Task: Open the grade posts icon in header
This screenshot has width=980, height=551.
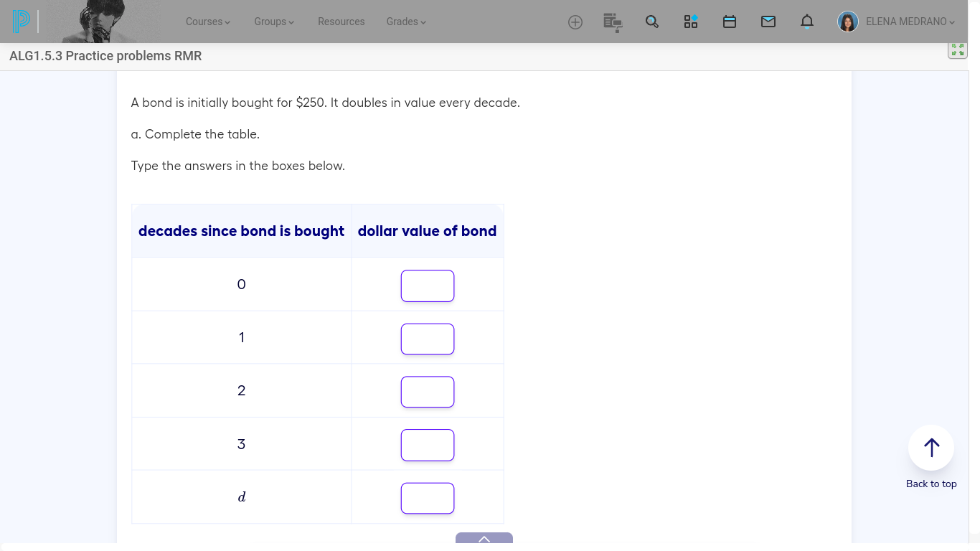Action: pyautogui.click(x=613, y=22)
